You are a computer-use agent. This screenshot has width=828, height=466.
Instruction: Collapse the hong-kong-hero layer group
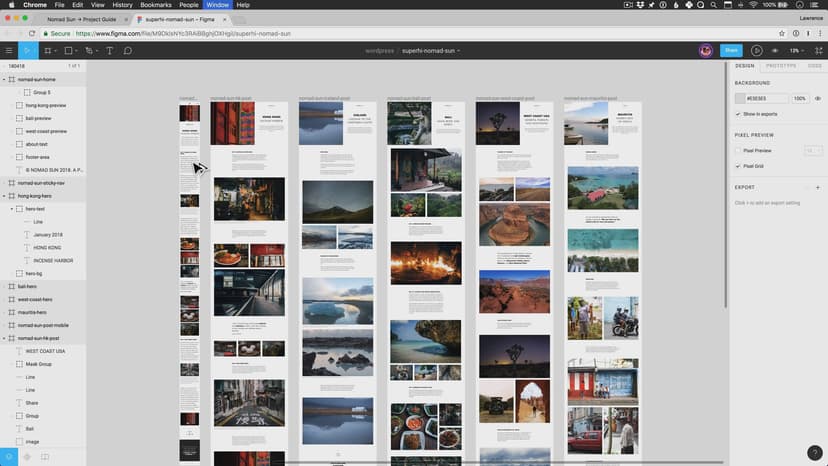[x=4, y=196]
